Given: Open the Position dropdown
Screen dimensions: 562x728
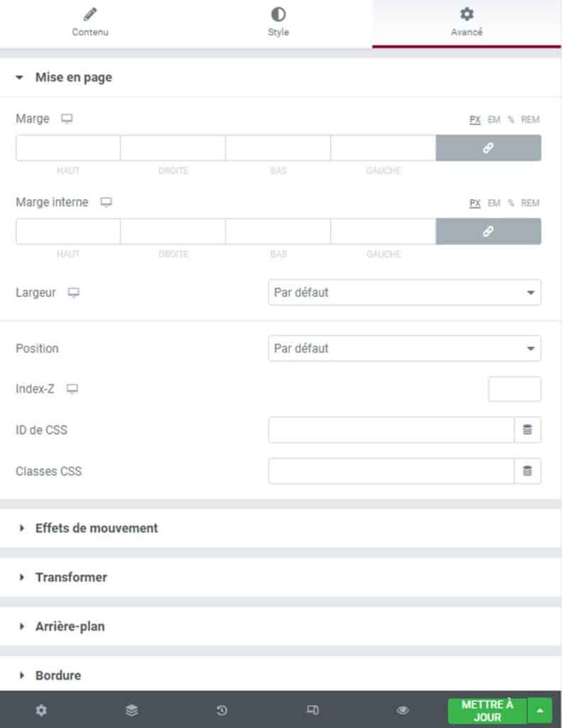Looking at the screenshot, I should click(404, 348).
